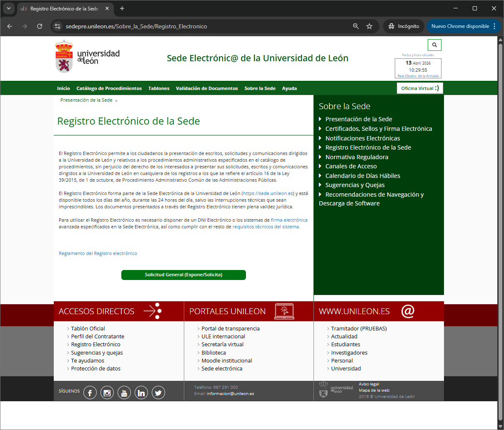Click the Oficina Virtual button
Screen dimensions: 504x430
pyautogui.click(x=420, y=88)
